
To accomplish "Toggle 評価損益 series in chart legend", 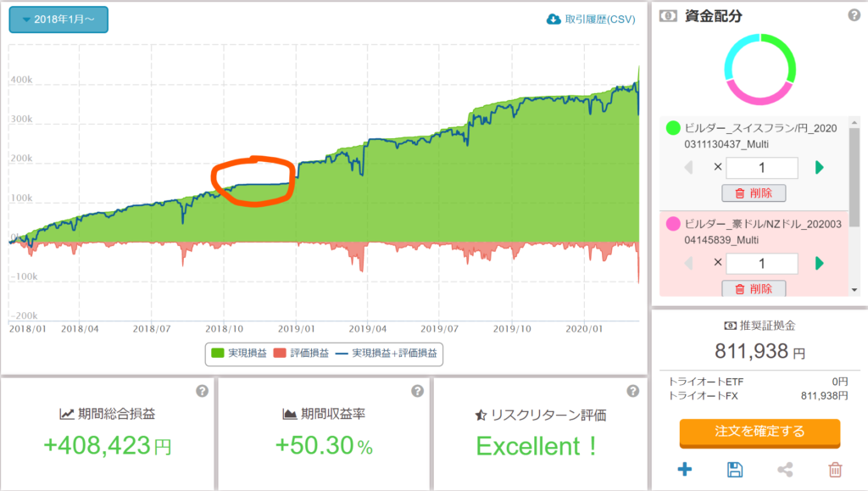I will (x=297, y=353).
